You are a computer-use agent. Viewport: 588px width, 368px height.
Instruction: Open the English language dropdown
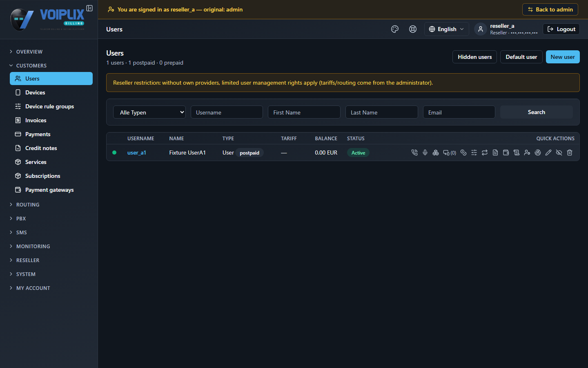[x=447, y=29]
